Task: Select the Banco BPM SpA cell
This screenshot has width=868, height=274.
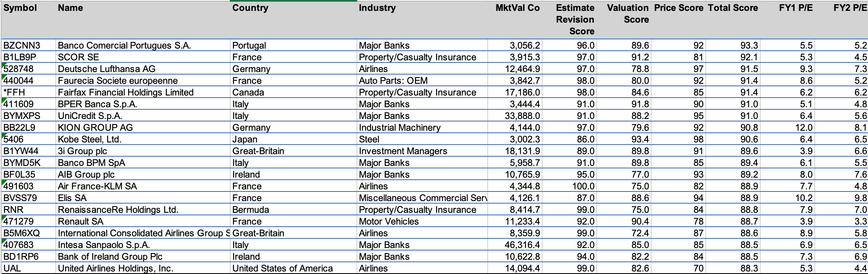Action: 143,163
